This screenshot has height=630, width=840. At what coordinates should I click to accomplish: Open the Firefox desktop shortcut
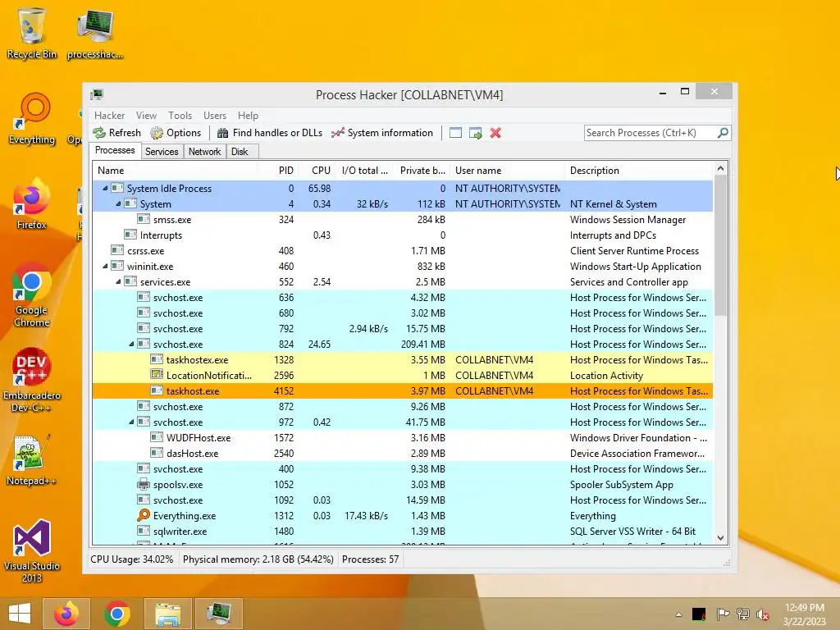coord(32,204)
